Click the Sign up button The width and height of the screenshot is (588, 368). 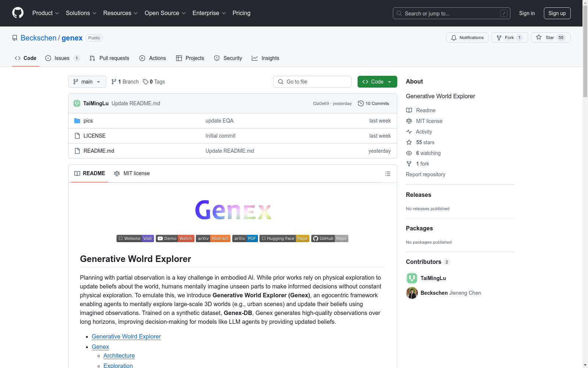(557, 13)
